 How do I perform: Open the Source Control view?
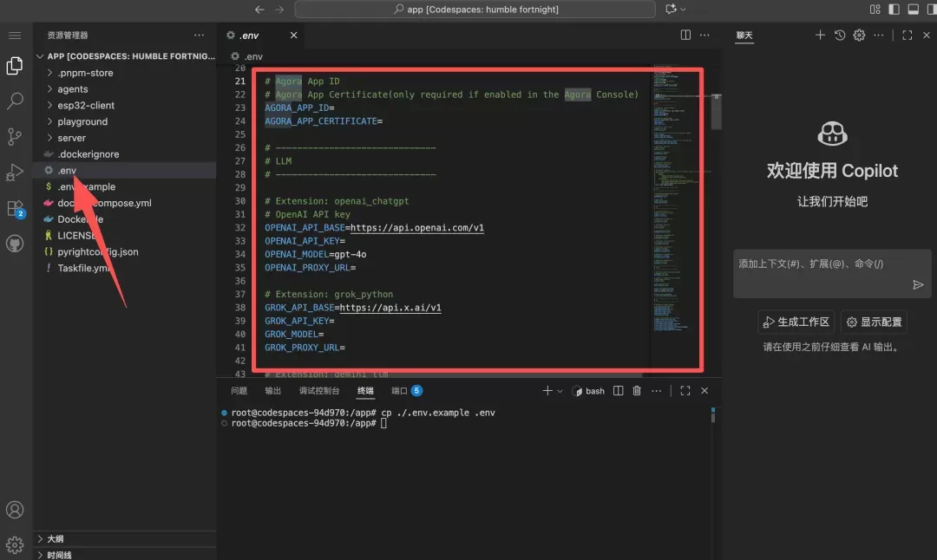(15, 137)
